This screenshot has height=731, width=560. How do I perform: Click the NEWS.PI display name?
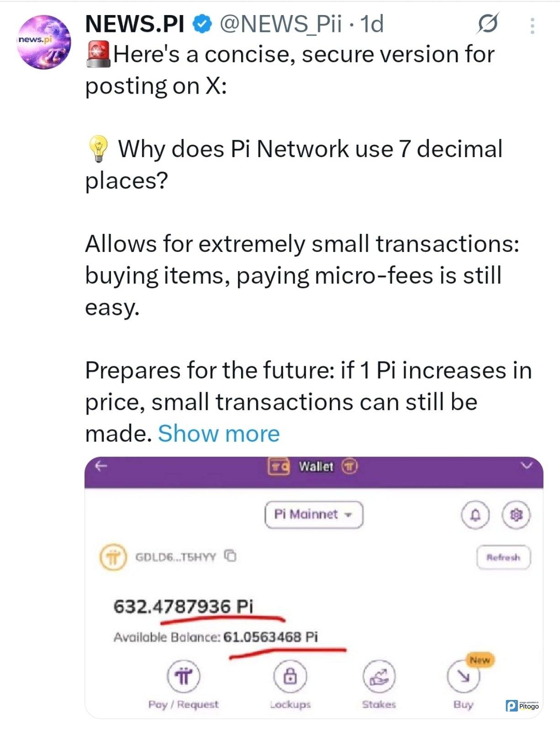135,24
